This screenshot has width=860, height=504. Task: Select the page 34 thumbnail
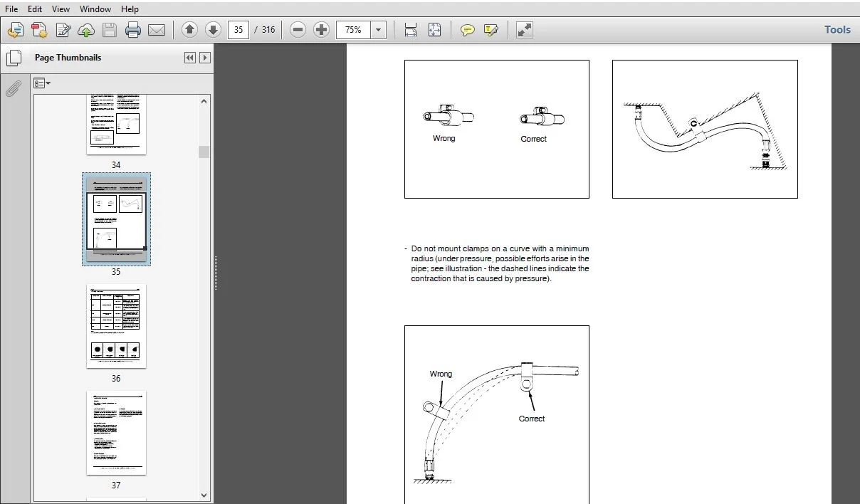click(x=117, y=124)
